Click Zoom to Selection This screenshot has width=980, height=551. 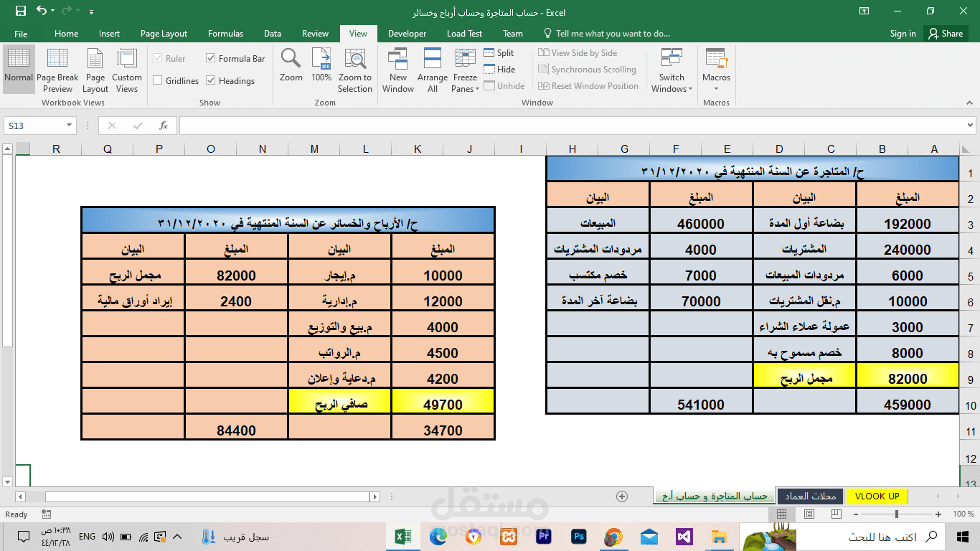[x=354, y=70]
